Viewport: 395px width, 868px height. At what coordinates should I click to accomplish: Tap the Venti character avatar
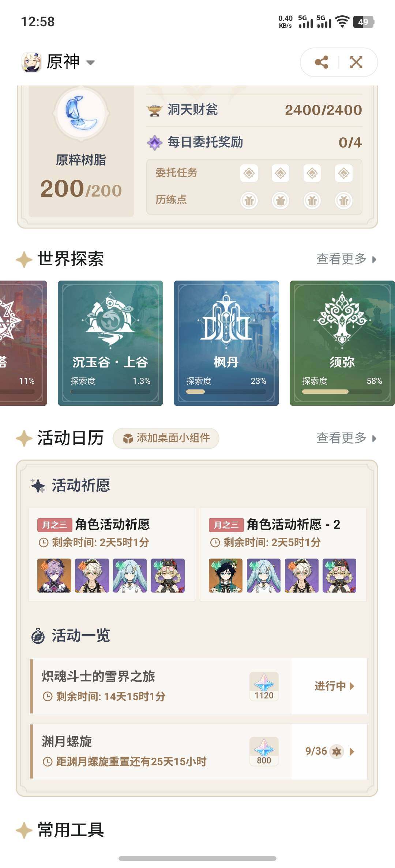pos(226,575)
